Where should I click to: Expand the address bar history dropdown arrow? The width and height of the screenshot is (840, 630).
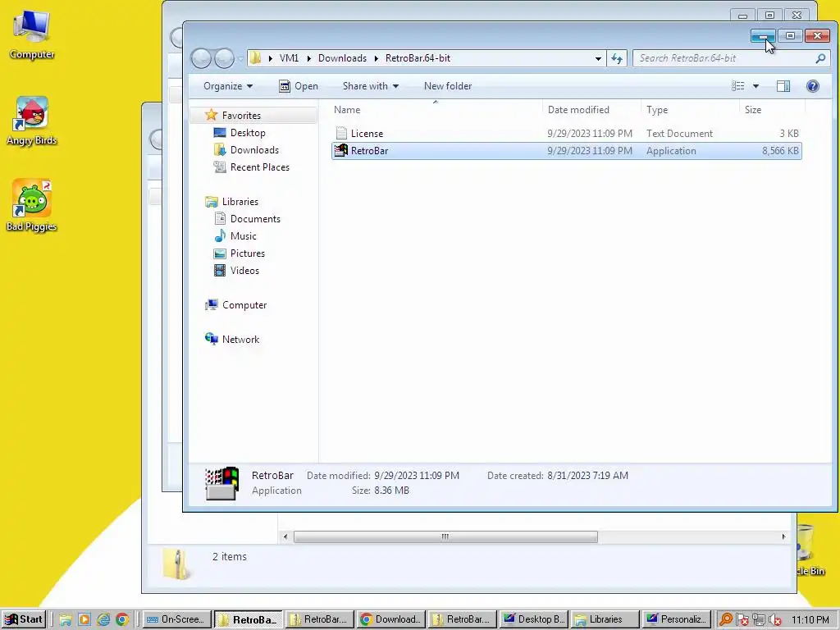(598, 58)
